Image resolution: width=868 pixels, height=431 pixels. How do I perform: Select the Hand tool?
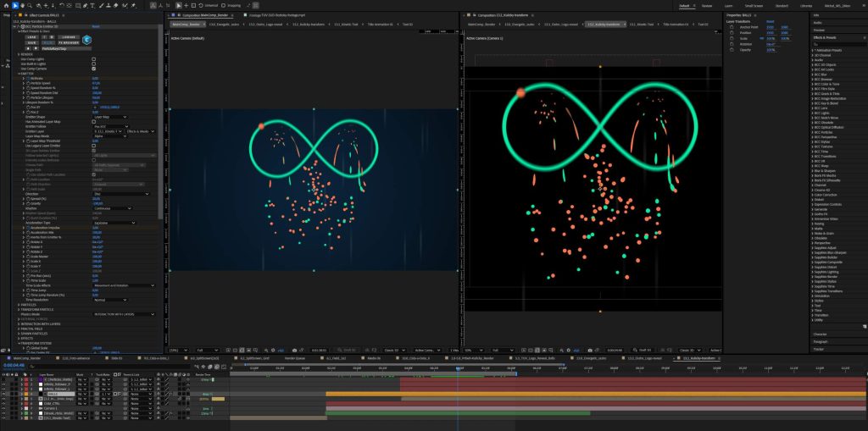23,5
